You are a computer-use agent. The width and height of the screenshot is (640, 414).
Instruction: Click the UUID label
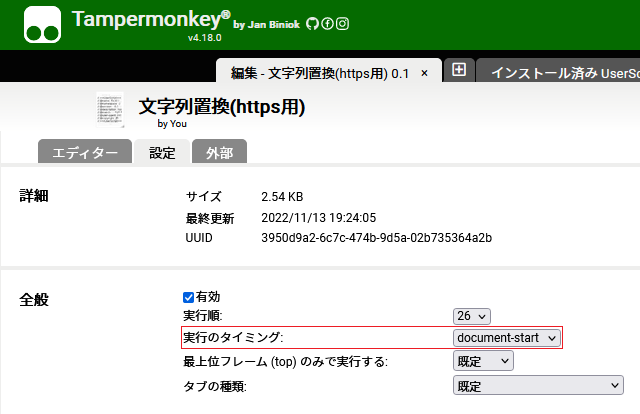(199, 238)
